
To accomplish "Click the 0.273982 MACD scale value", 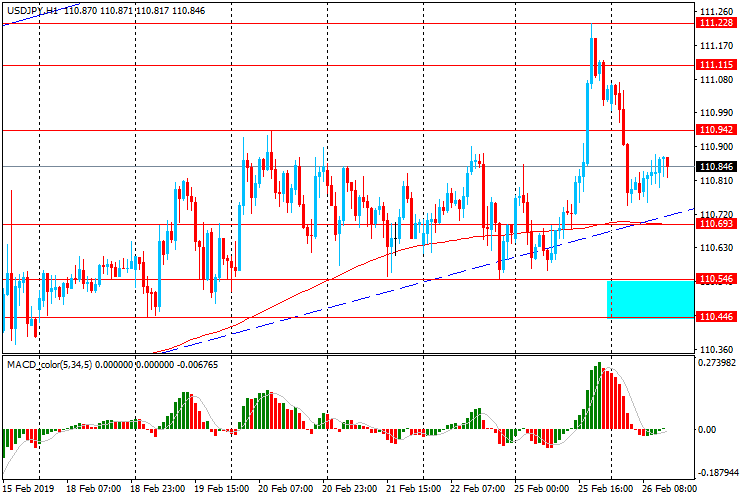I will pos(718,365).
